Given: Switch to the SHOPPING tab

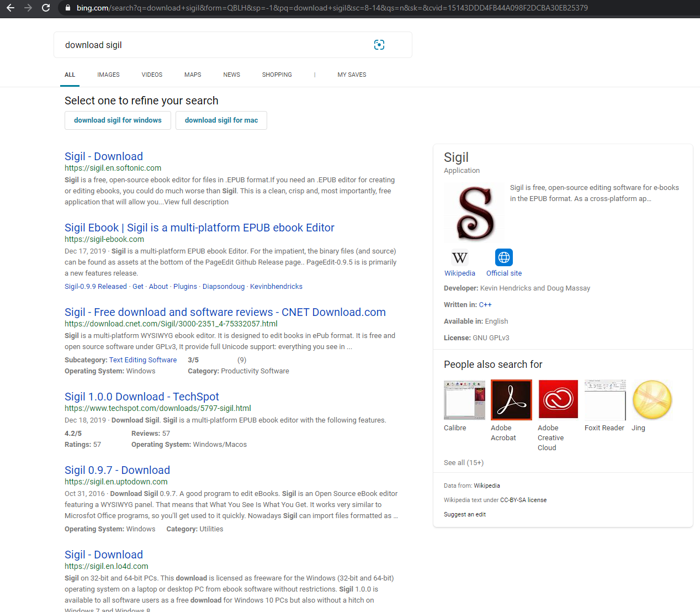Looking at the screenshot, I should click(277, 75).
